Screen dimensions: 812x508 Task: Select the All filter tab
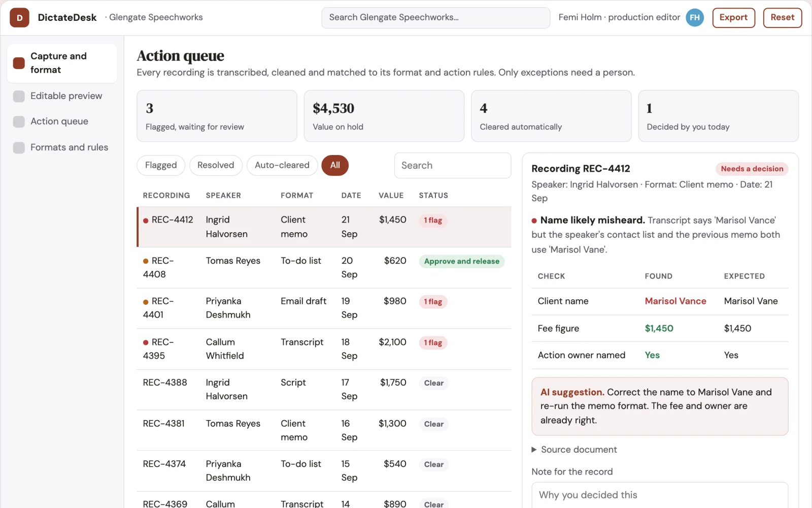tap(335, 165)
